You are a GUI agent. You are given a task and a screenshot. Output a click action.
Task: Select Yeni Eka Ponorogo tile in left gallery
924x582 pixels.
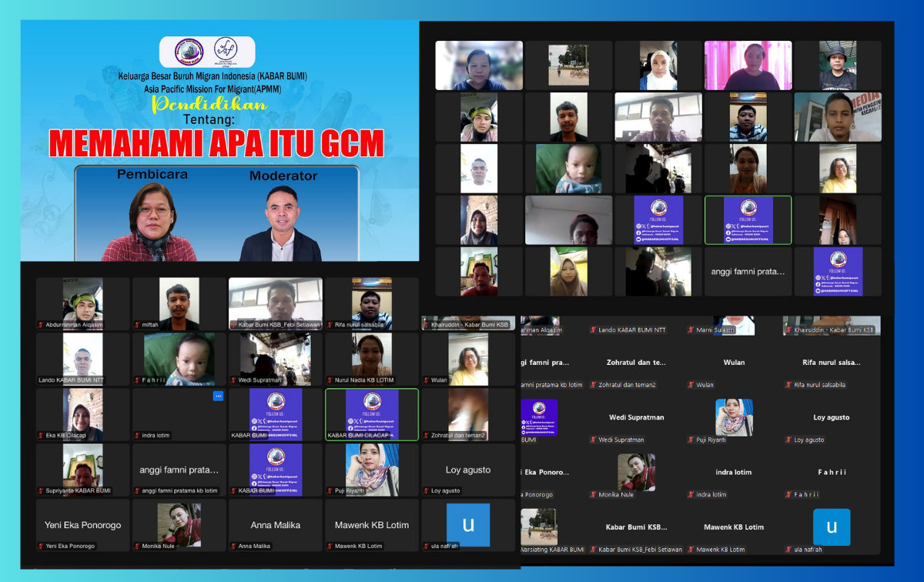[x=83, y=524]
